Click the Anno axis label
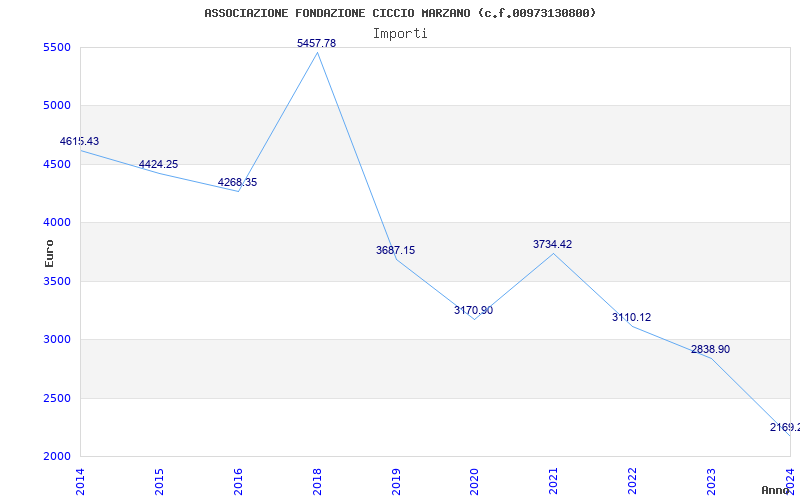Screen dimensions: 800x500 coord(774,491)
